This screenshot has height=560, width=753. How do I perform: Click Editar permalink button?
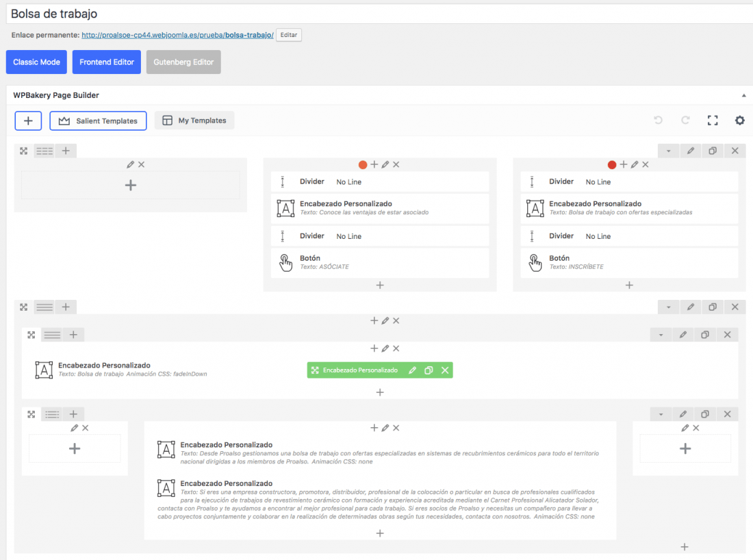[289, 35]
